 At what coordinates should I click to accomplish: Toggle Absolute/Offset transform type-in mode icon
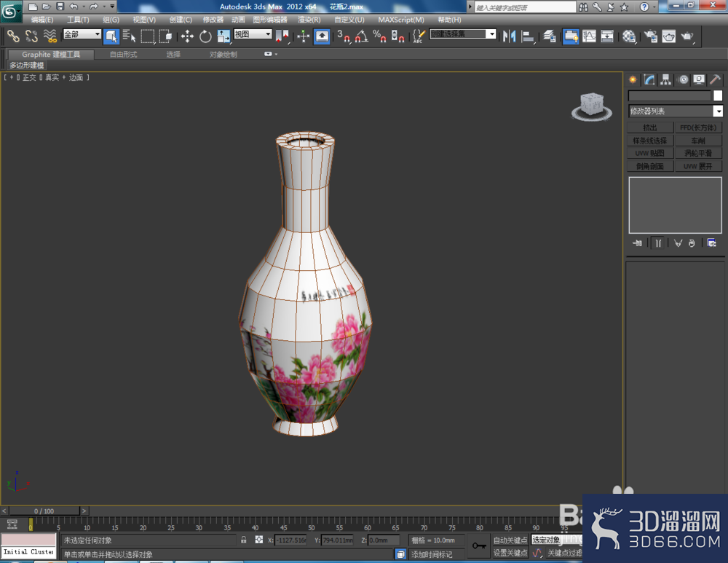259,540
